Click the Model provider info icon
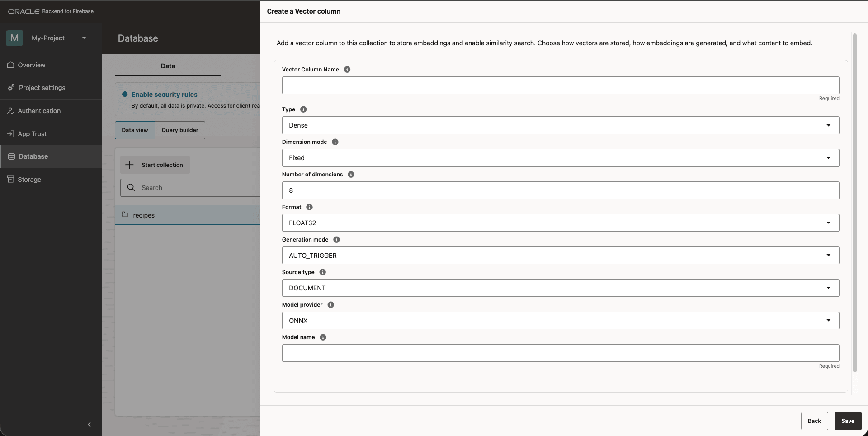This screenshot has width=868, height=436. 330,305
